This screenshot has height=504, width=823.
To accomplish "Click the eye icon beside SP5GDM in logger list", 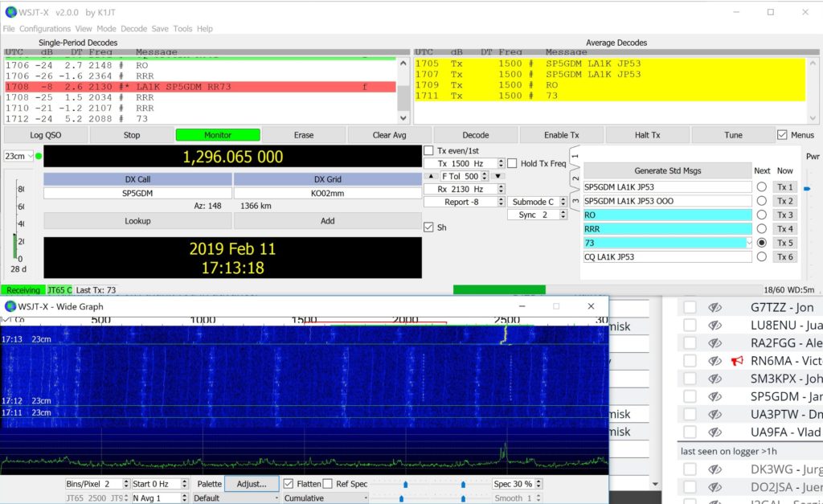I will click(714, 396).
